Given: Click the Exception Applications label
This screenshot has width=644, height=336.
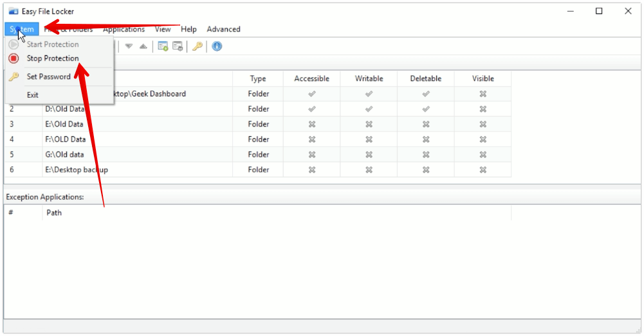Looking at the screenshot, I should (x=45, y=197).
